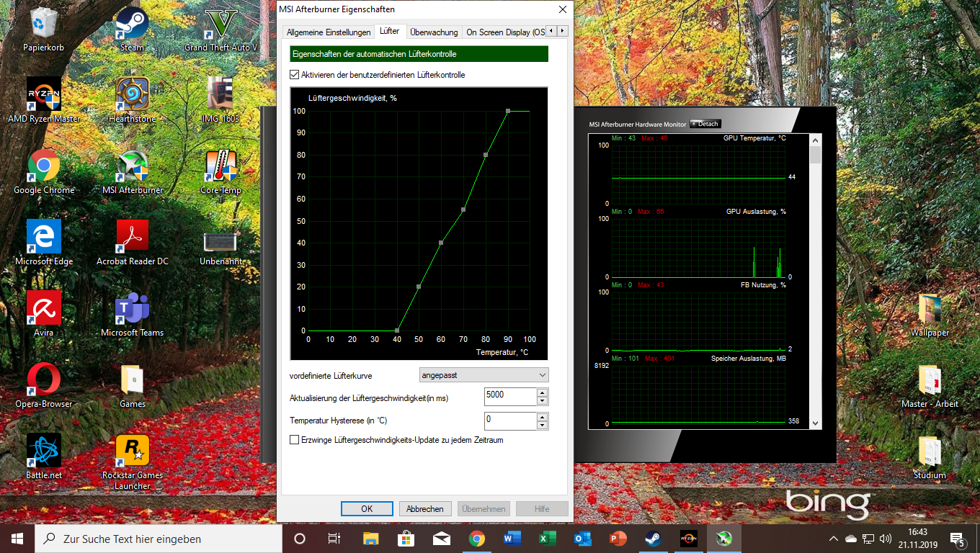
Task: Open the action center notifications icon
Action: click(x=958, y=538)
